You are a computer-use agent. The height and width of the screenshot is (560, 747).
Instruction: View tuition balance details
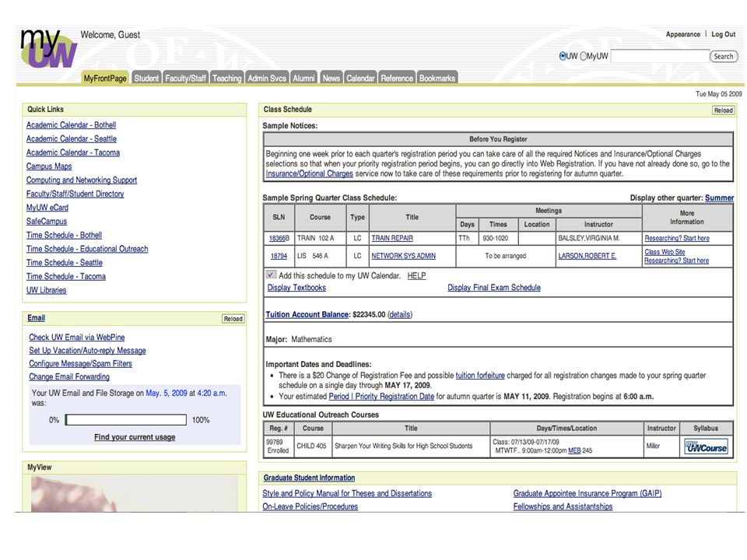tap(400, 315)
